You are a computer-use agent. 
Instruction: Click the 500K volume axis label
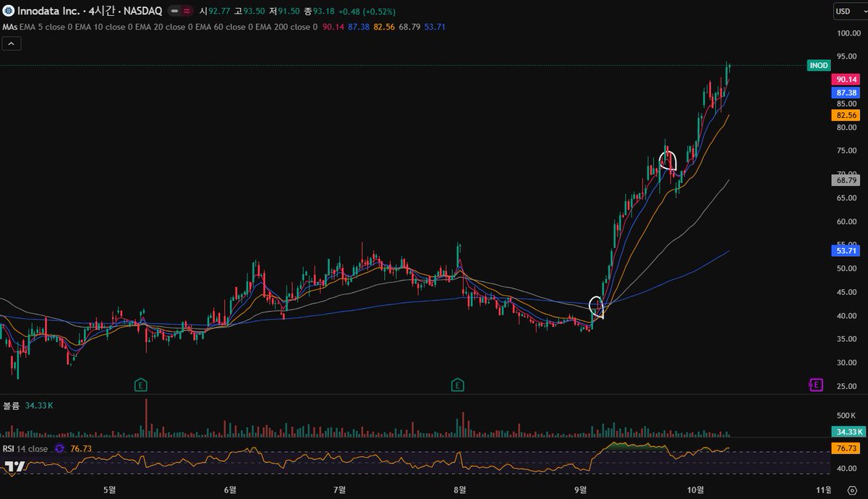point(847,415)
